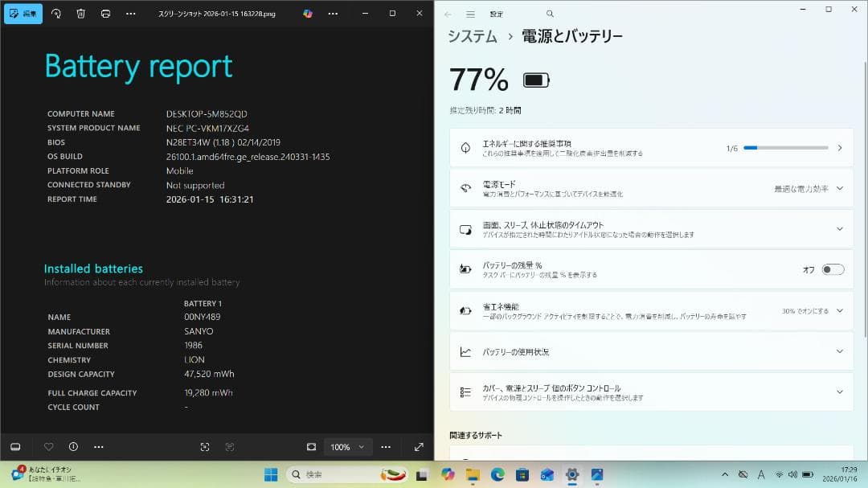Expand the バッテリーの使用状況 section
This screenshot has width=868, height=488.
840,351
